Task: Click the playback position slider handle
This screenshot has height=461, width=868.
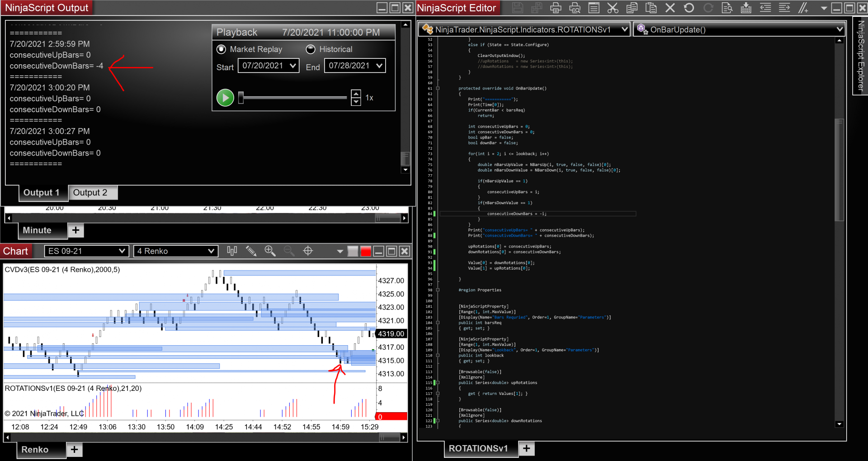Action: coord(241,98)
